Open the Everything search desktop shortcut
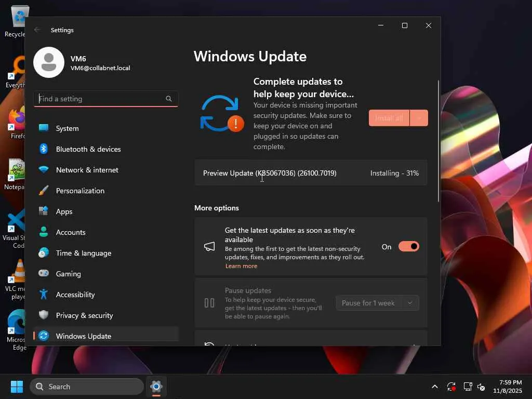 pyautogui.click(x=16, y=72)
